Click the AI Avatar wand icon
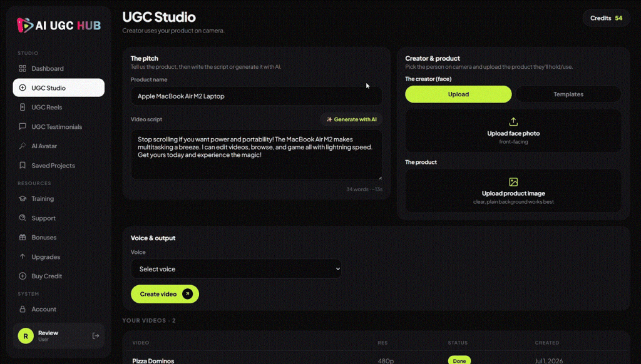 coord(23,146)
